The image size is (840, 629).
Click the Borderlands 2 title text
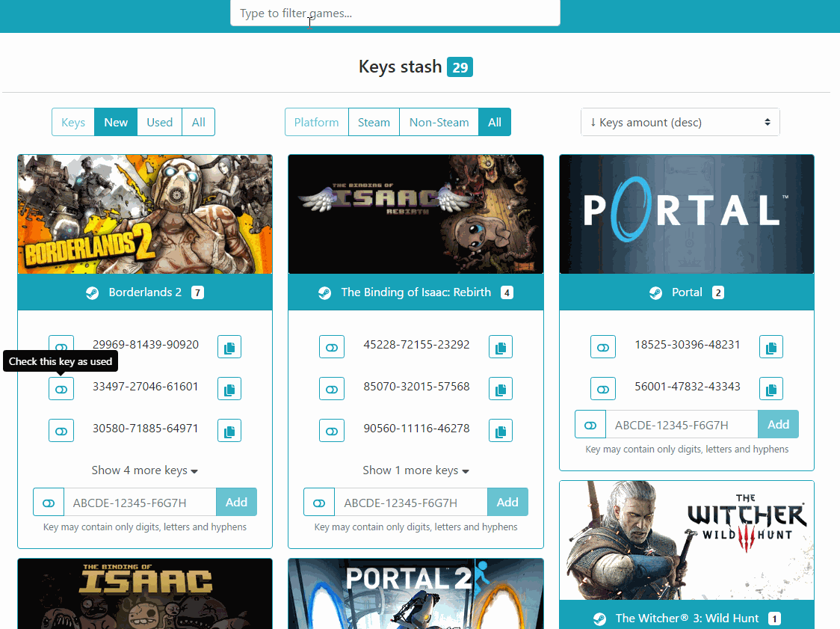pos(145,292)
